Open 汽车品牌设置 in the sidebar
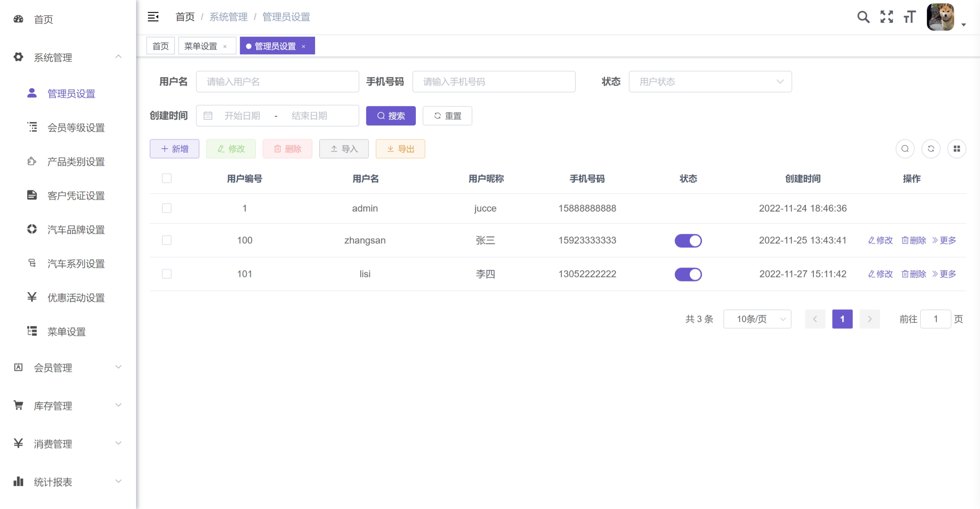The height and width of the screenshot is (509, 980). pos(76,229)
